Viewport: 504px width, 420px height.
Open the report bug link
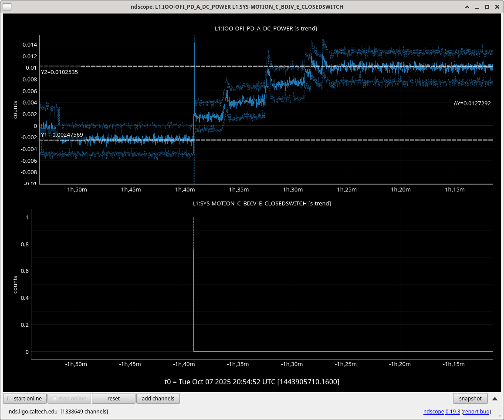(476, 411)
